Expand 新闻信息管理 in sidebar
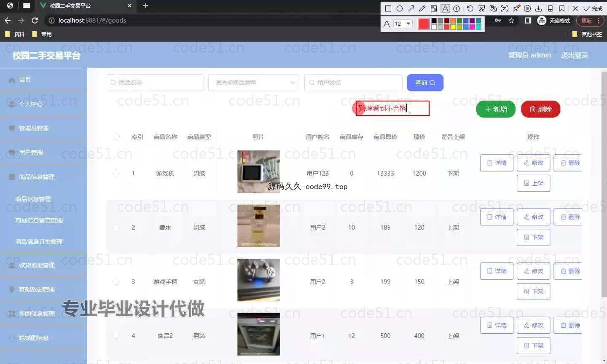The height and width of the screenshot is (364, 607). (x=43, y=313)
